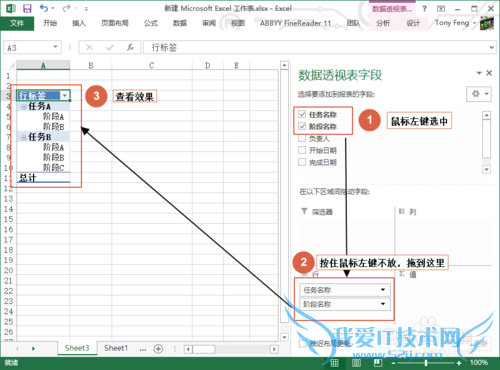This screenshot has width=500, height=370.
Task: Switch to the Sheet3 worksheet tab
Action: click(77, 348)
